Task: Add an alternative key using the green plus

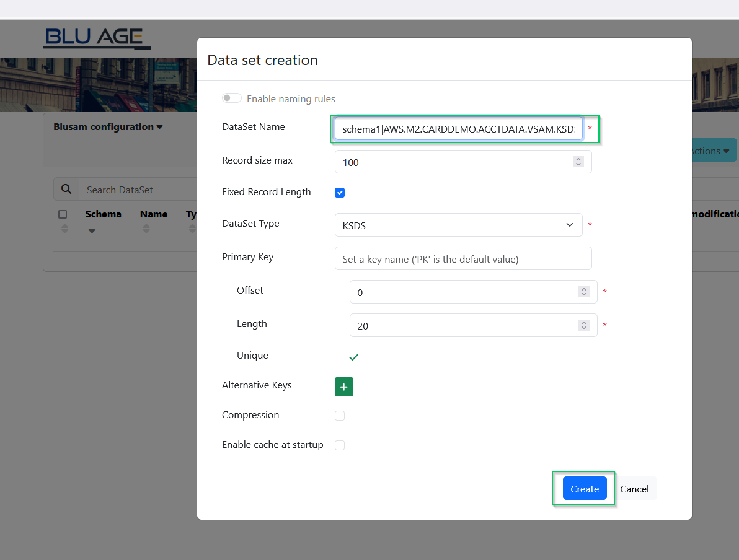Action: point(344,387)
